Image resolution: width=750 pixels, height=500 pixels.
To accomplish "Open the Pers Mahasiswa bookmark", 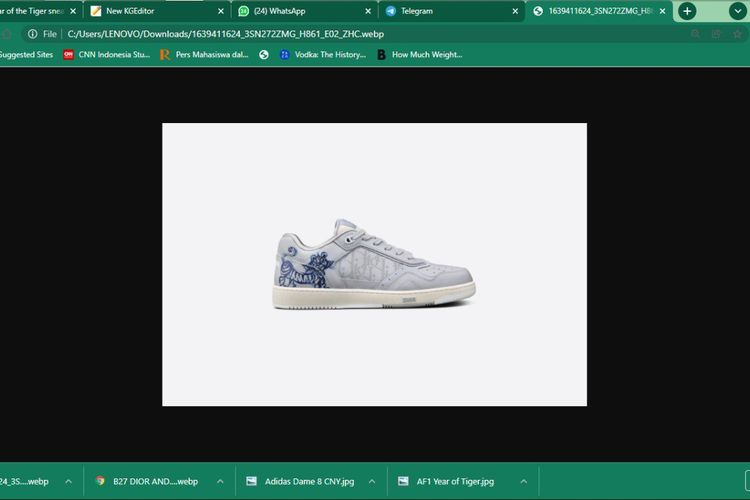I will coord(204,54).
